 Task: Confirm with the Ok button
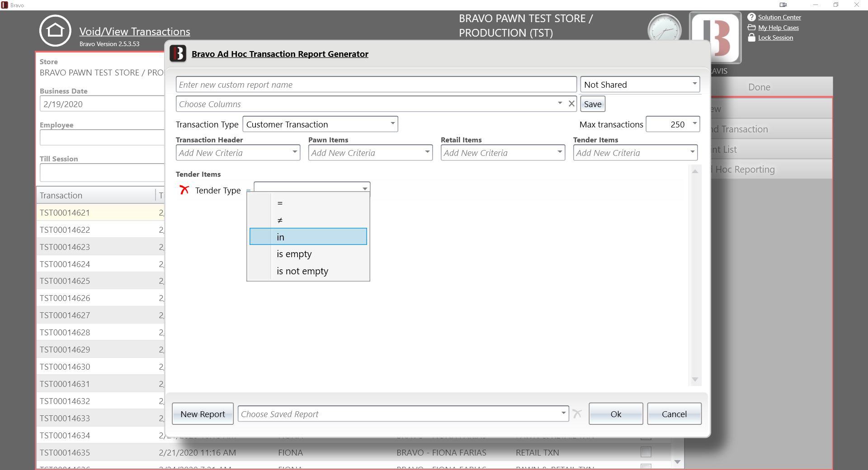616,414
